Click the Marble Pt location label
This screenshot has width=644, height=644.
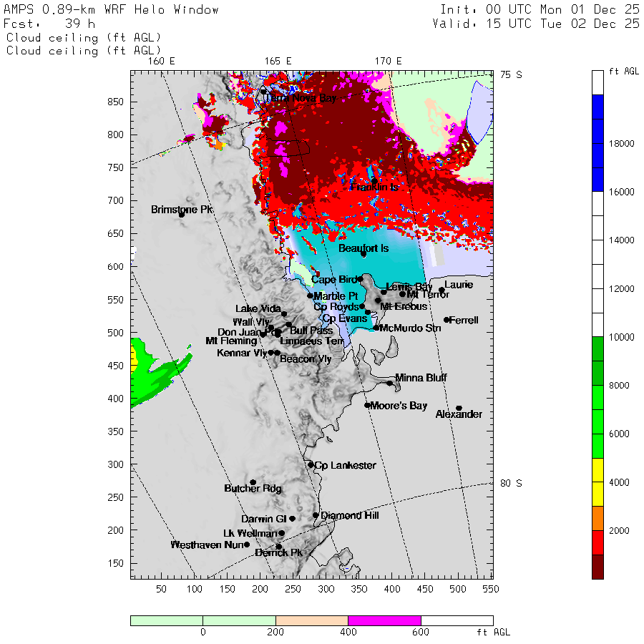pyautogui.click(x=336, y=296)
